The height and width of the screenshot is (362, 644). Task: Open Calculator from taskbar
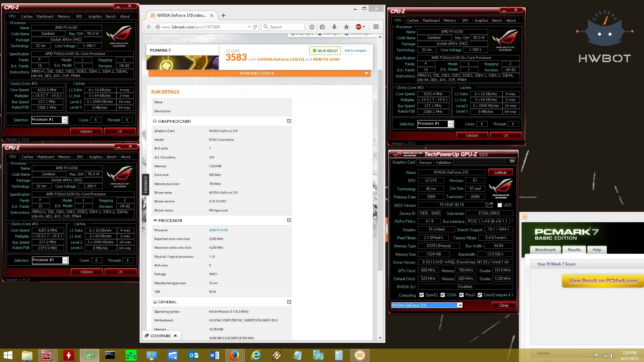pyautogui.click(x=339, y=355)
